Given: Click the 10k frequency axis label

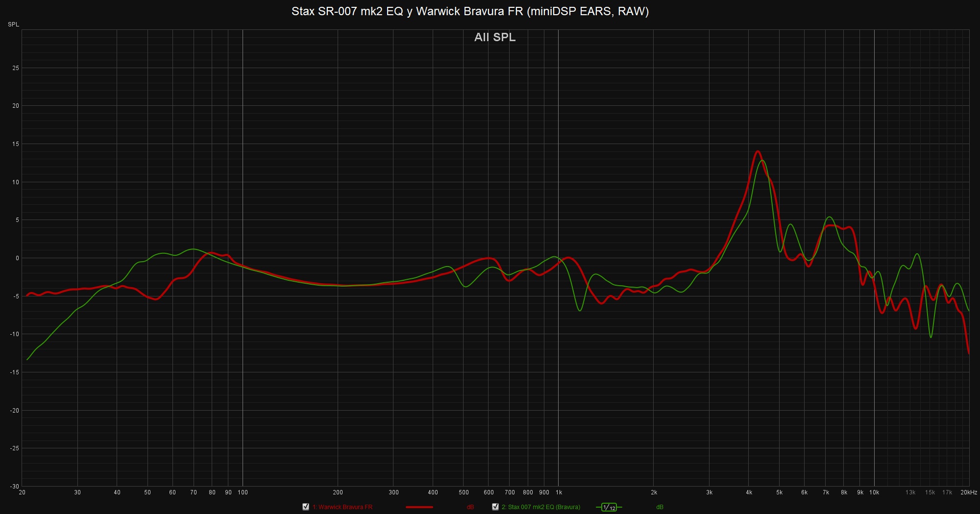Looking at the screenshot, I should pos(874,492).
